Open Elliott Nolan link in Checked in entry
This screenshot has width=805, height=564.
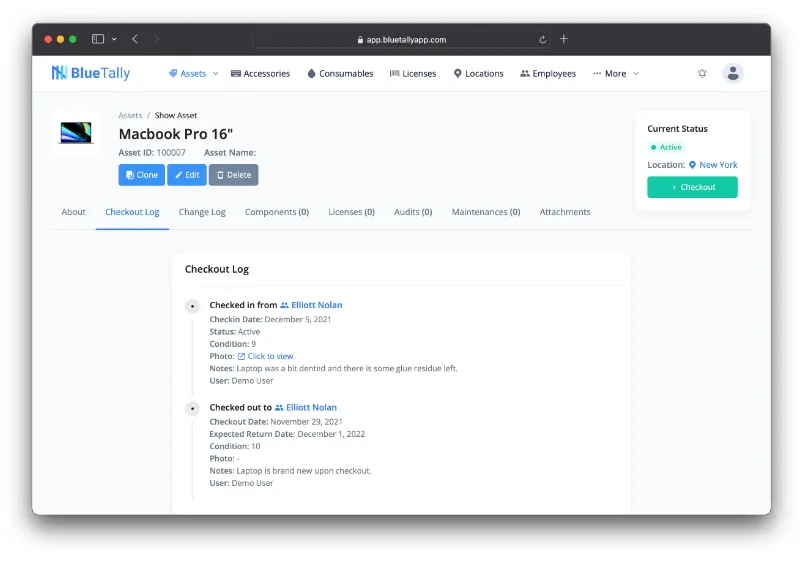coord(316,305)
